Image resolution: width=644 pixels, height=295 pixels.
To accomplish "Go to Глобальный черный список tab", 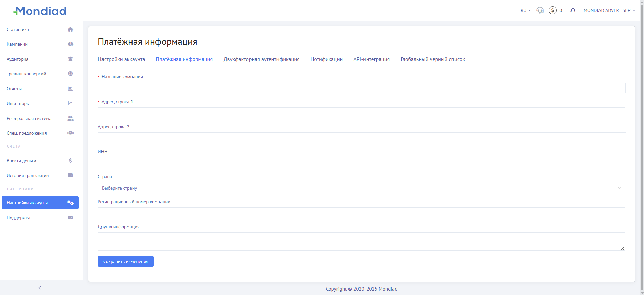I will point(433,59).
